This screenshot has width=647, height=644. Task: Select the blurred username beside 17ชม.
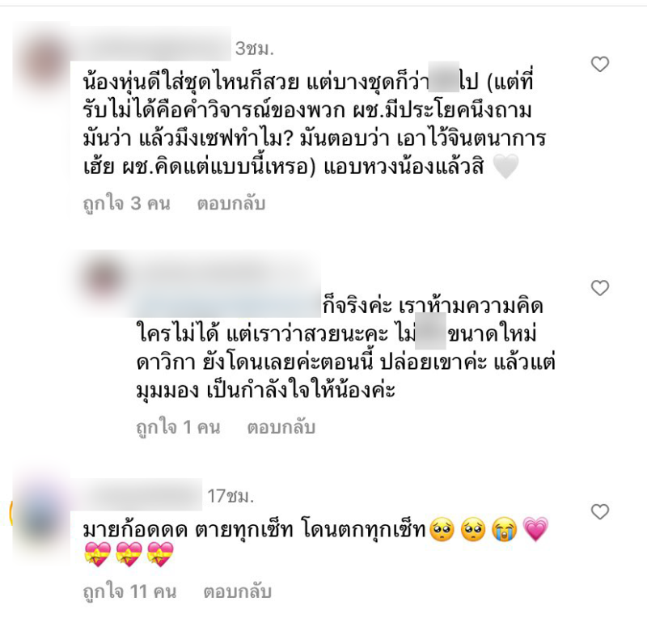(x=137, y=494)
